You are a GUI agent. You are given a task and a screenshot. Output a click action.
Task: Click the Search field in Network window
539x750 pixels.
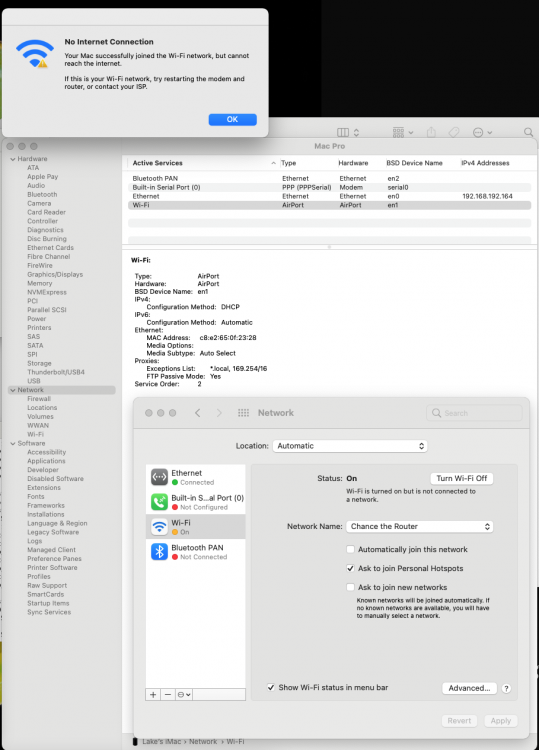point(474,413)
